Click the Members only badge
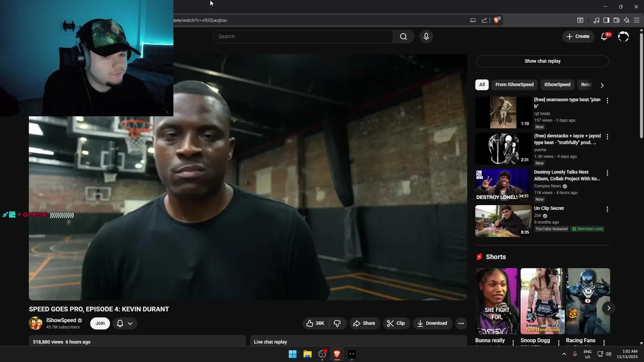 click(588, 229)
